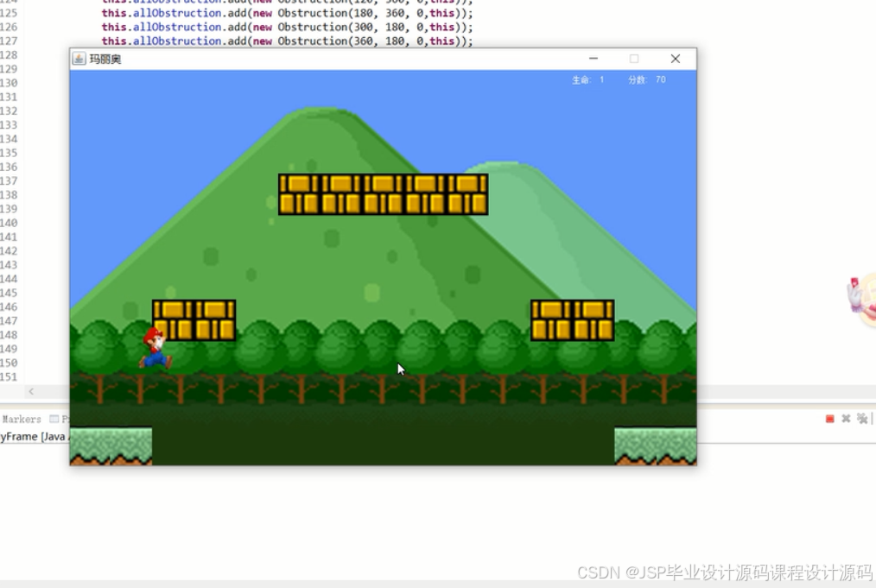
Task: Click code line 126 Obstruction(300, 180
Action: (287, 27)
